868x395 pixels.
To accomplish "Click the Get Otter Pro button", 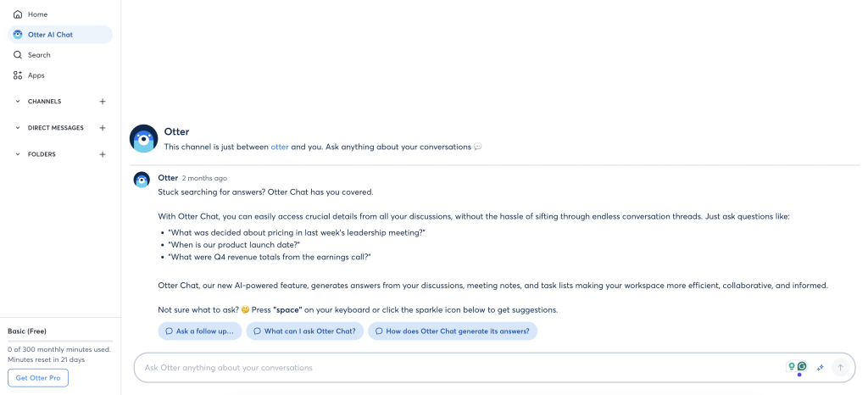I will tap(38, 378).
